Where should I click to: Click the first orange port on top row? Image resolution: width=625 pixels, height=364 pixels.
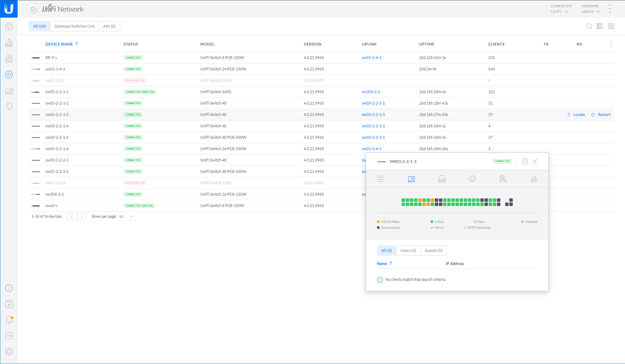point(420,200)
